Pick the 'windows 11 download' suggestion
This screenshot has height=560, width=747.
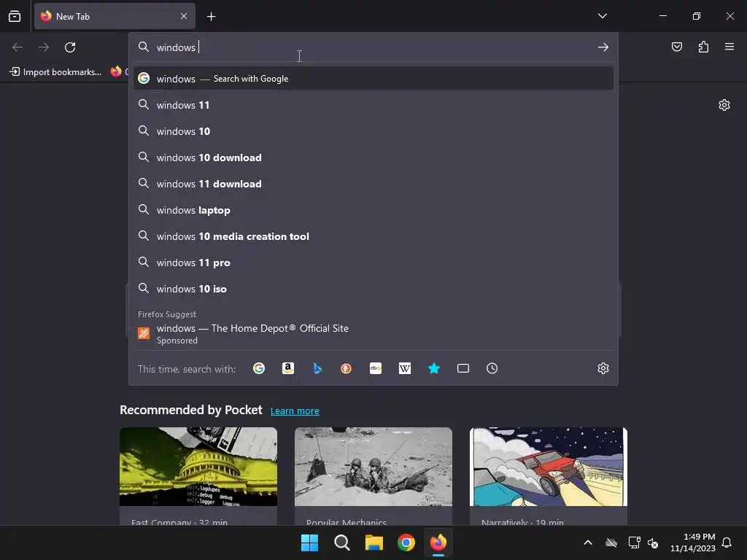click(373, 183)
